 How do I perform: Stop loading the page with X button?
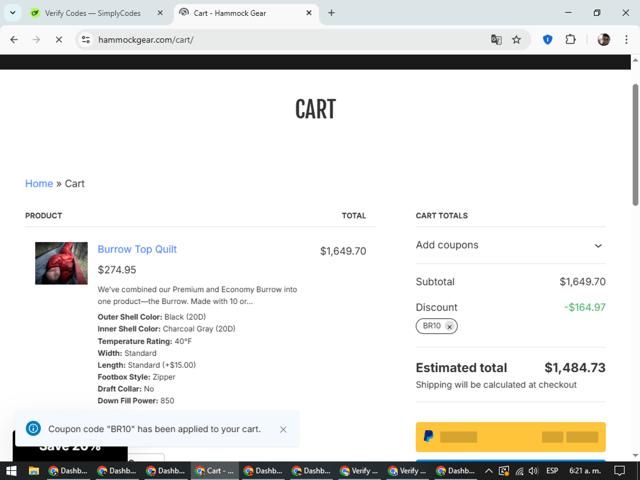click(x=59, y=40)
